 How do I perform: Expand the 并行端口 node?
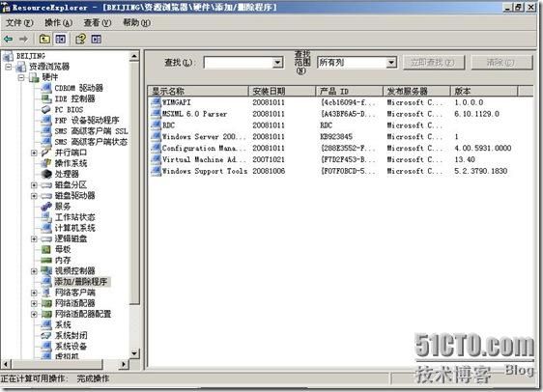pos(34,153)
